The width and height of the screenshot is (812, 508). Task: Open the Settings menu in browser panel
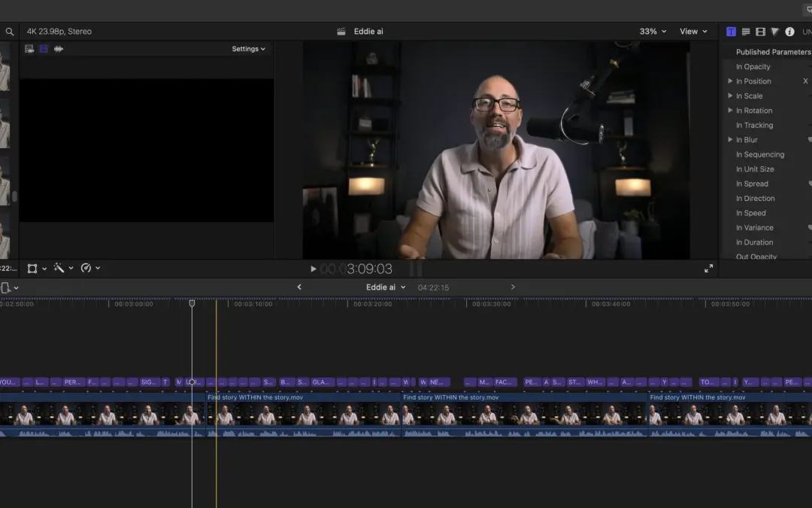pos(248,49)
